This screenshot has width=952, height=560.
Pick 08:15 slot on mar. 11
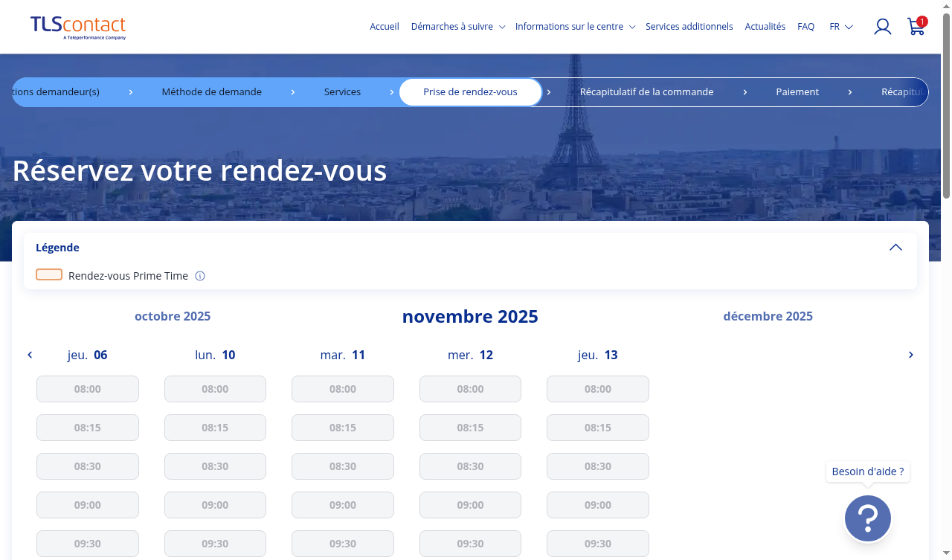[x=343, y=428]
